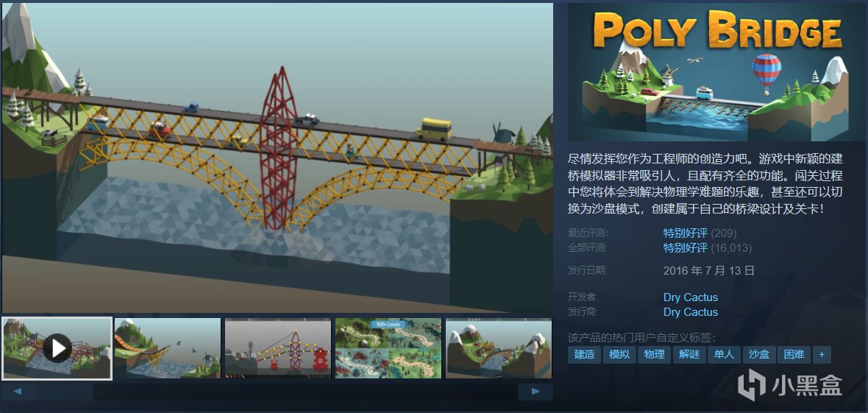
Task: Click the game description paragraph text
Action: (x=705, y=184)
